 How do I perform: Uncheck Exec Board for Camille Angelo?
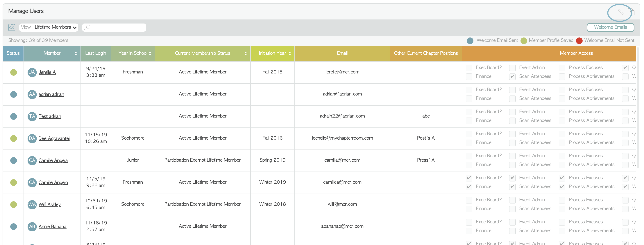pos(469,178)
